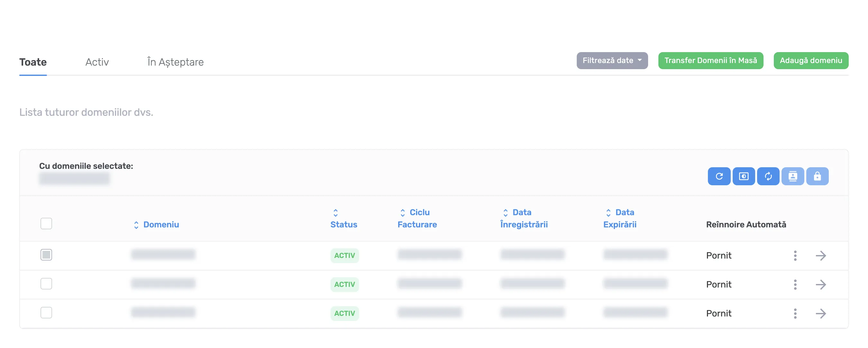
Task: Sort table by Data Expirării column
Action: click(620, 218)
